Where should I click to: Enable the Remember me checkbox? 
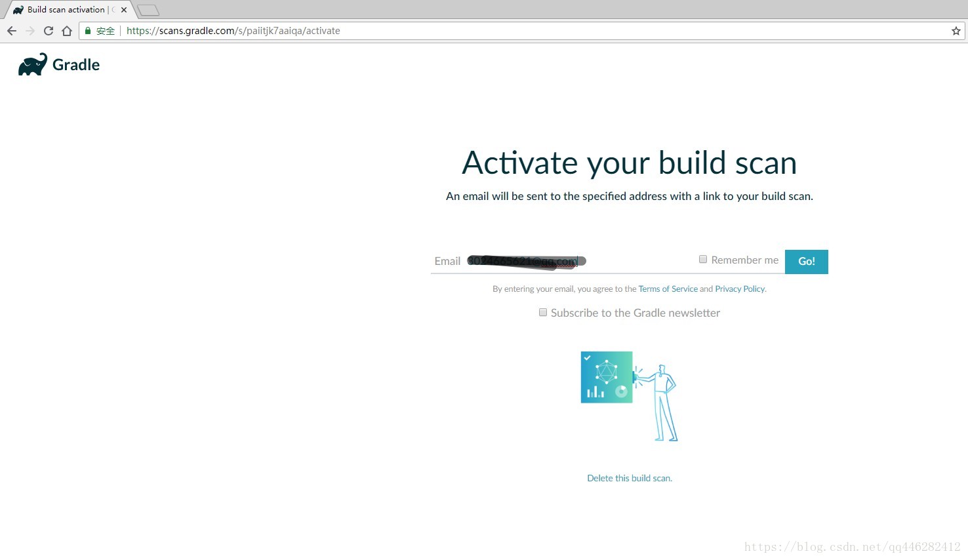coord(703,259)
